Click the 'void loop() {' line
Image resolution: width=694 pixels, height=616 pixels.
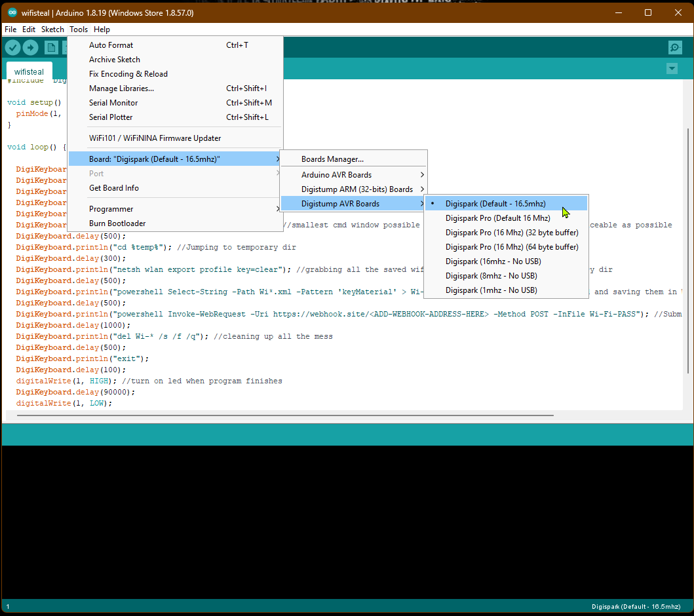tap(36, 147)
